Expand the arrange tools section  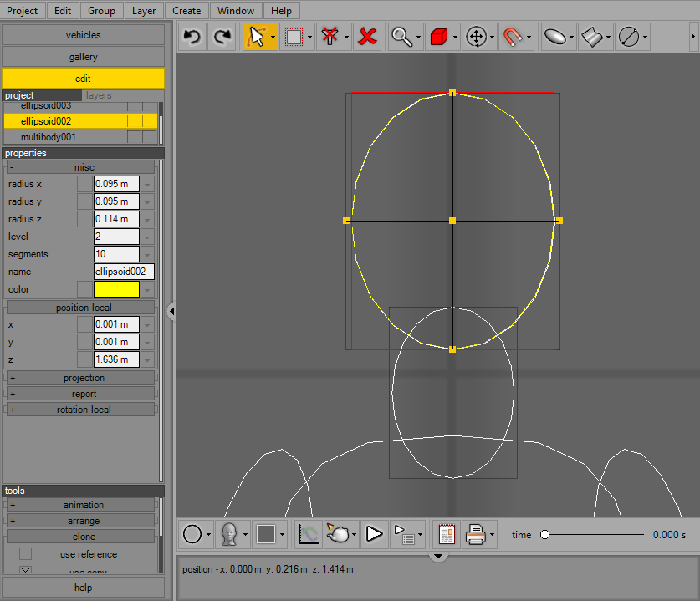(x=81, y=521)
